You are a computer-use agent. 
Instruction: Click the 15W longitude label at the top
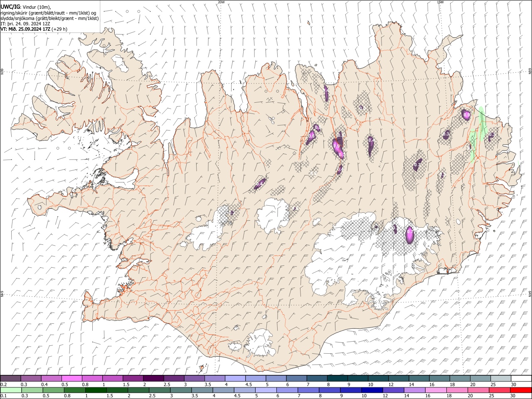click(x=440, y=2)
